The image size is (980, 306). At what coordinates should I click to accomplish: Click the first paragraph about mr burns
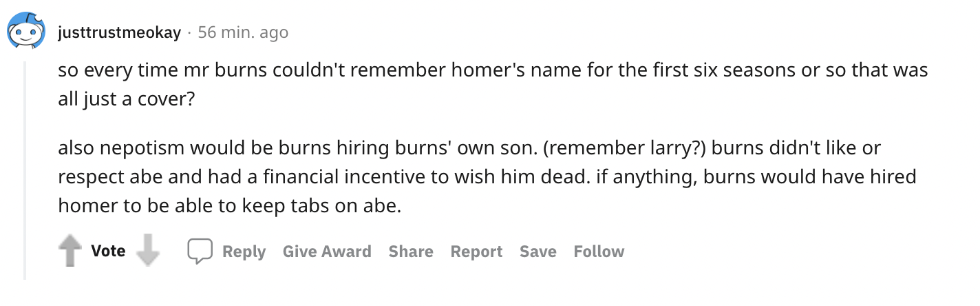pos(493,84)
